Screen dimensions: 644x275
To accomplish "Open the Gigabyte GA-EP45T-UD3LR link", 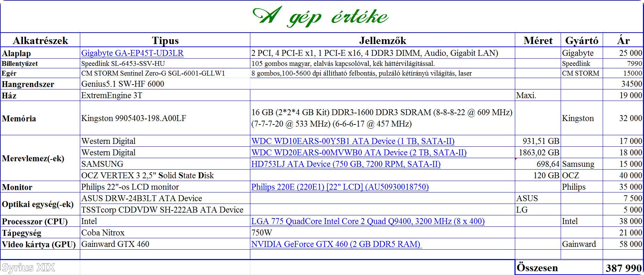I will 132,53.
